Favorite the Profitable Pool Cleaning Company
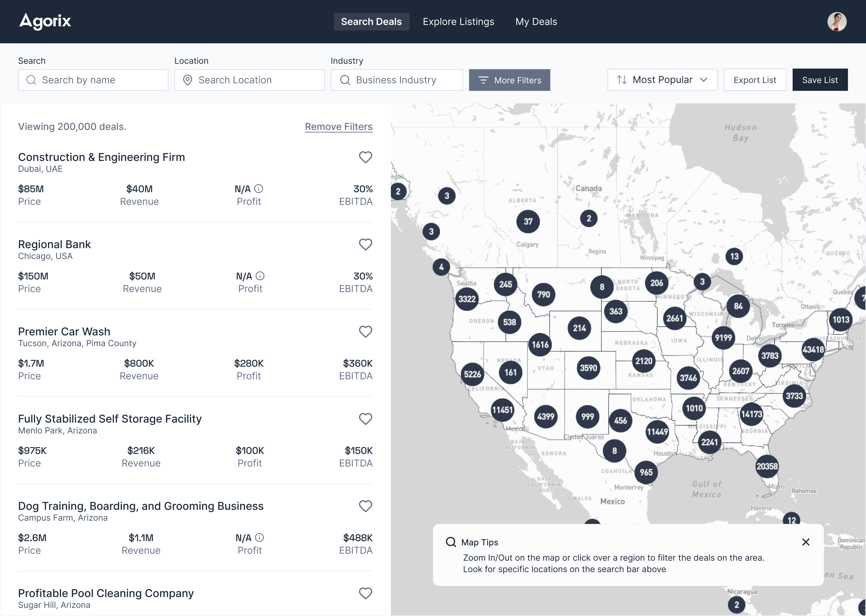Screen dimensions: 866x616 click(365, 593)
